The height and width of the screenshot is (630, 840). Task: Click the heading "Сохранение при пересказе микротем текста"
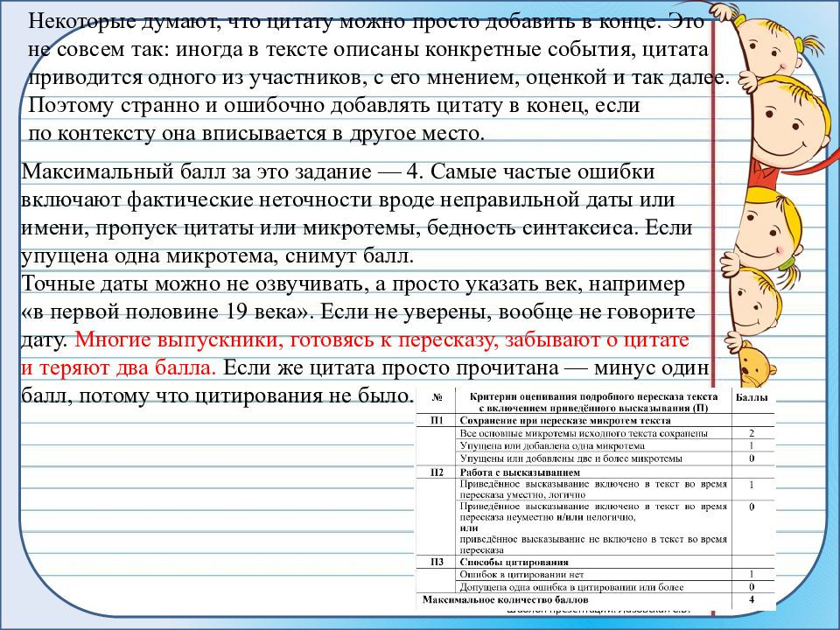[565, 421]
